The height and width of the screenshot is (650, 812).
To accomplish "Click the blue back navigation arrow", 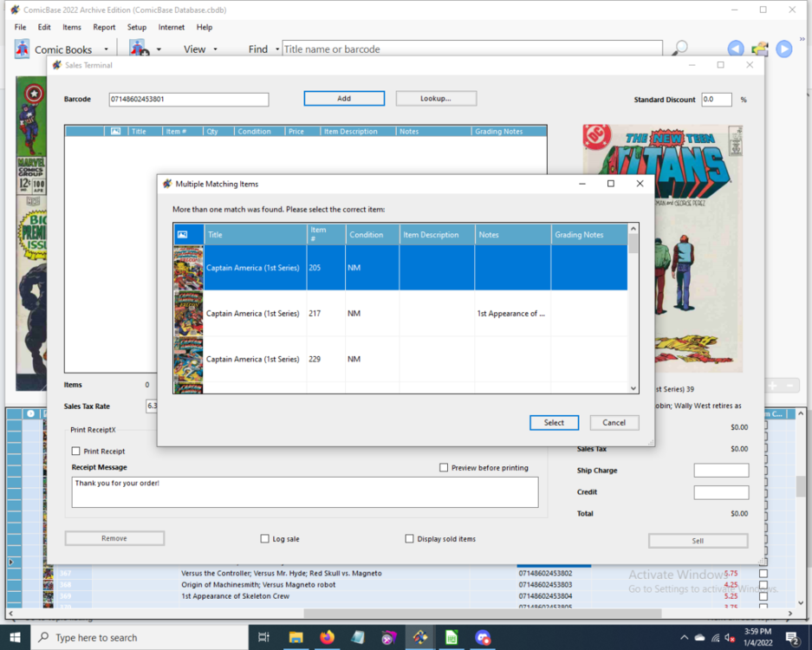I will click(x=735, y=49).
